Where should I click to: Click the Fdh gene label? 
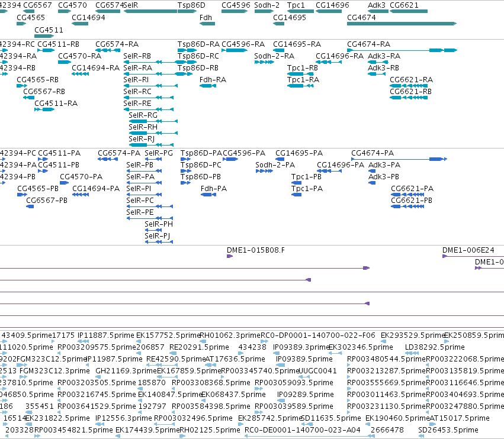206,18
